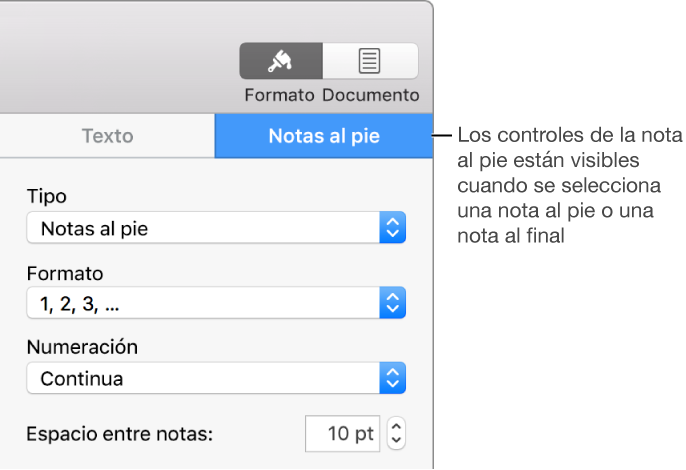The width and height of the screenshot is (686, 470).
Task: Open the Documento page icon button
Action: (370, 61)
